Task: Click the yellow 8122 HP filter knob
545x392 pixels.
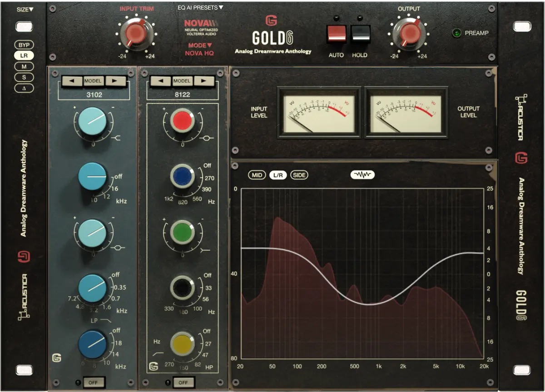Action: pyautogui.click(x=182, y=344)
